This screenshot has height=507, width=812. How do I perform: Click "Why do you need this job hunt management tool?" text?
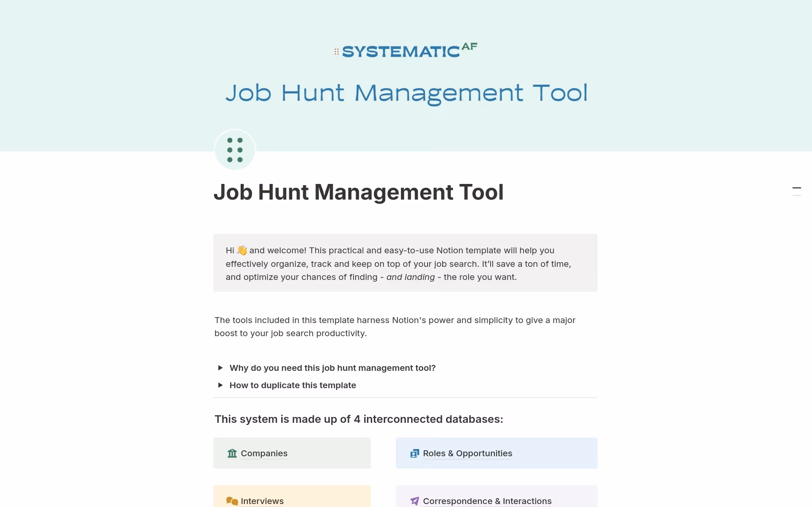[332, 368]
